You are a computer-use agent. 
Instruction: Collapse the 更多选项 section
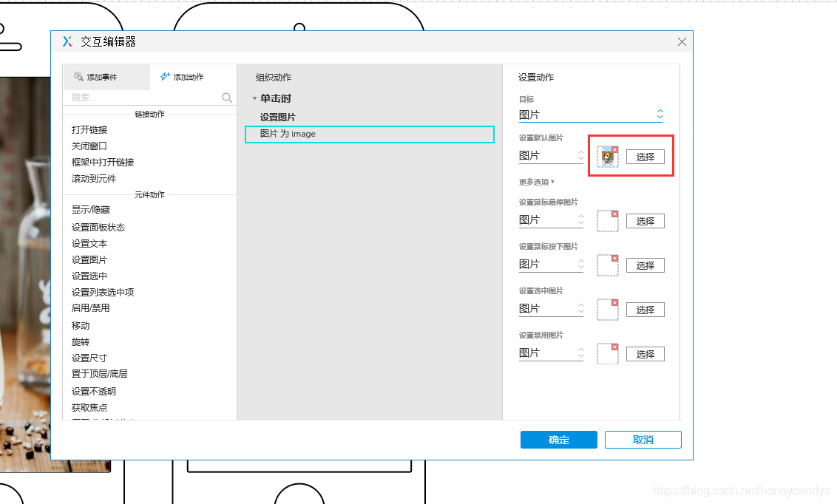click(x=537, y=182)
